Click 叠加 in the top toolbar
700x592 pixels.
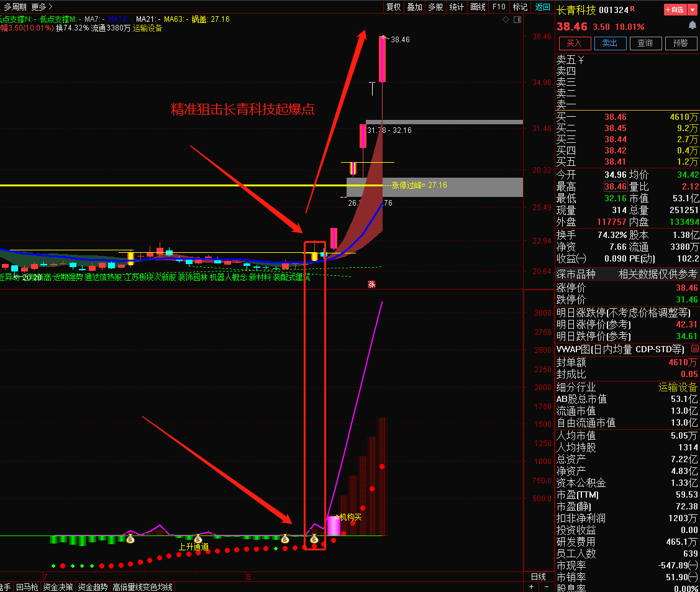(415, 7)
